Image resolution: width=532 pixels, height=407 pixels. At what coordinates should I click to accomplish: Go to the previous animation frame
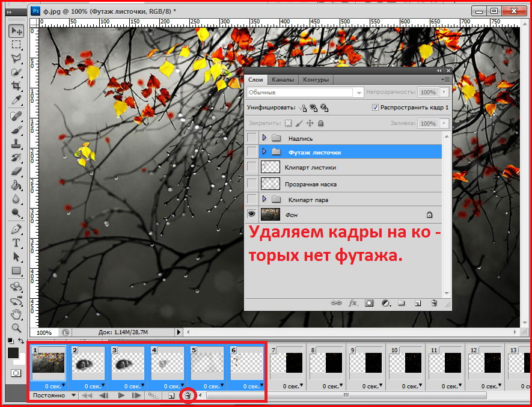coord(103,396)
